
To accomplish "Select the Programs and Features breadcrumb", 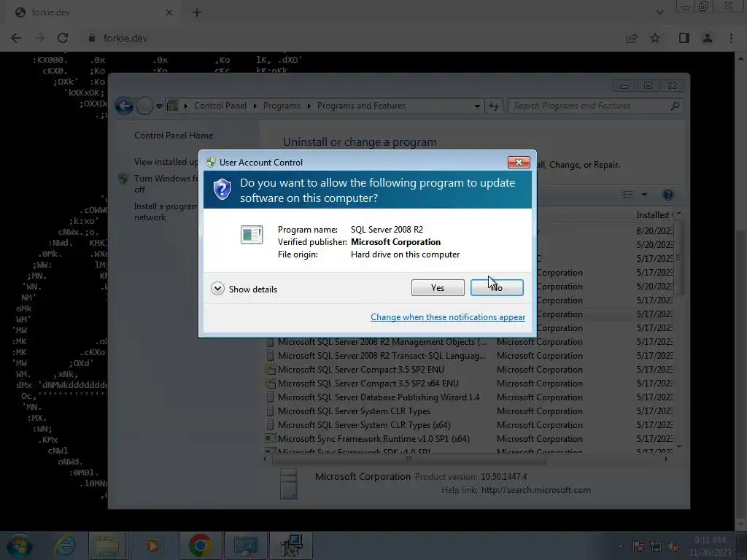I will (x=361, y=106).
